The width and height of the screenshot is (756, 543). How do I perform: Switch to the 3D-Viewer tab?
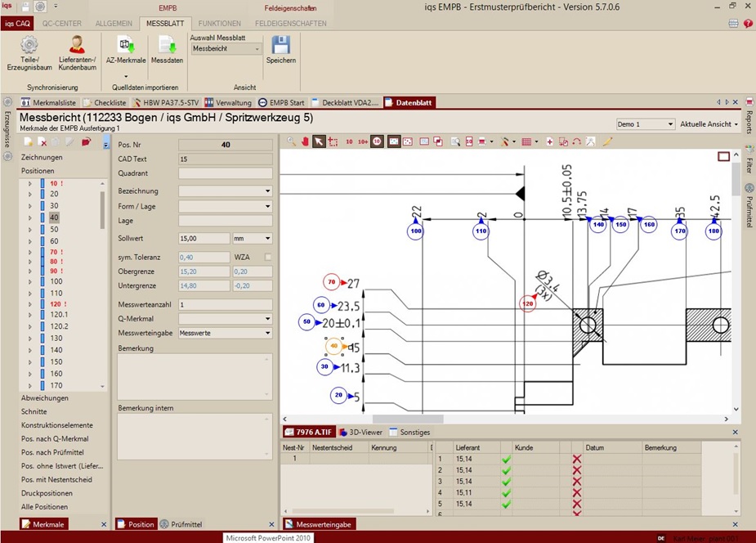point(360,432)
